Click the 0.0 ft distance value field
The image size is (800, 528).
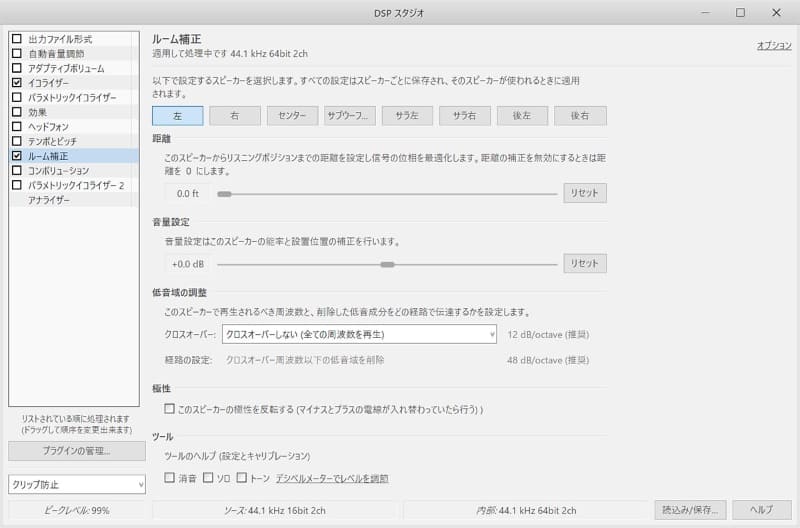pos(187,193)
